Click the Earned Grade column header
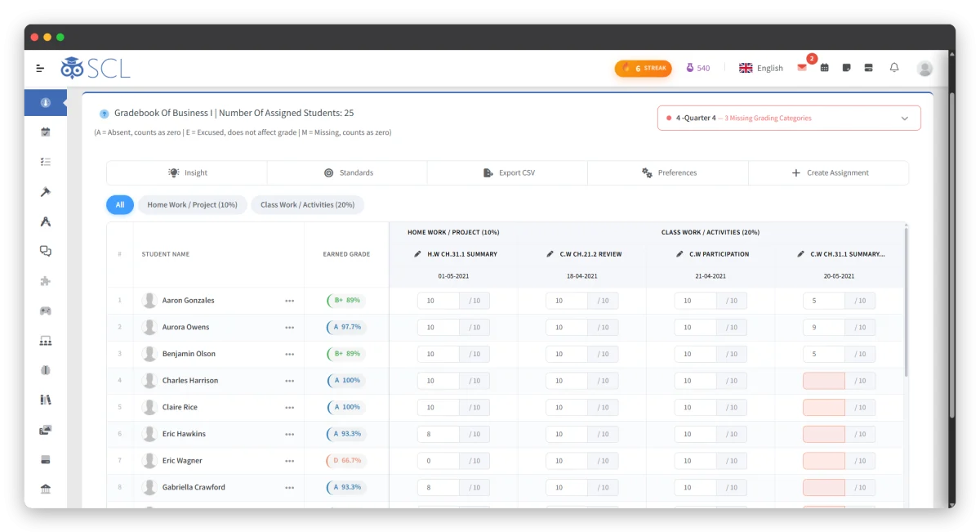 [346, 254]
